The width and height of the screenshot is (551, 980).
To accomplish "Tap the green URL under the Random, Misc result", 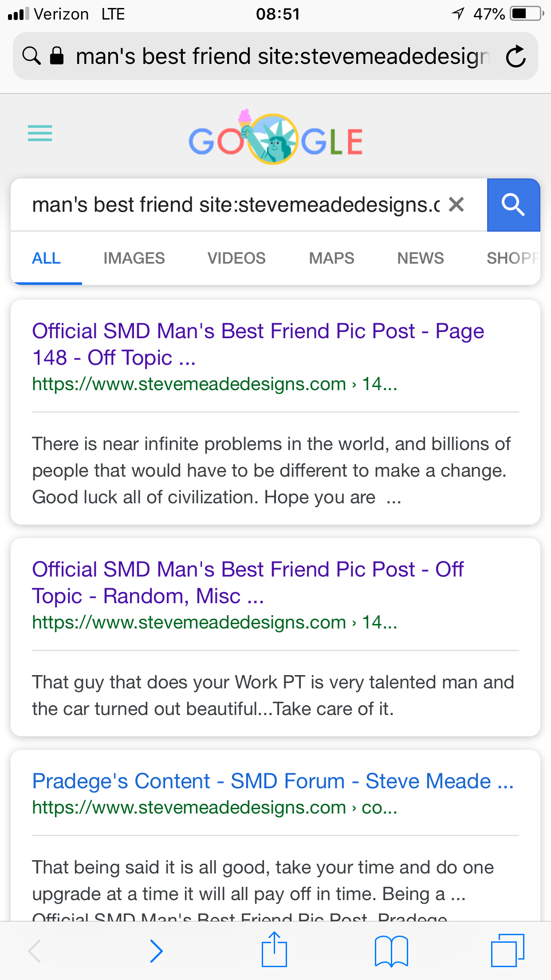I will pos(214,622).
